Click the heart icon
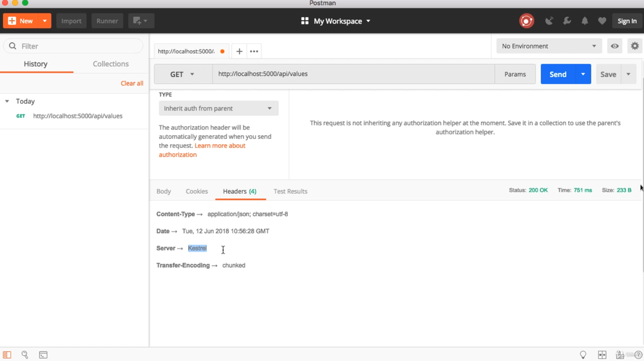The image size is (644, 361). click(602, 21)
